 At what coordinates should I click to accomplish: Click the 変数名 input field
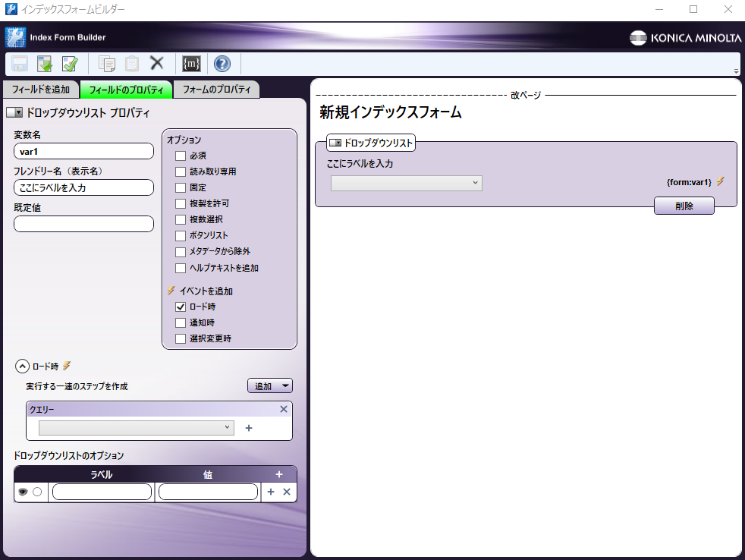pos(83,152)
